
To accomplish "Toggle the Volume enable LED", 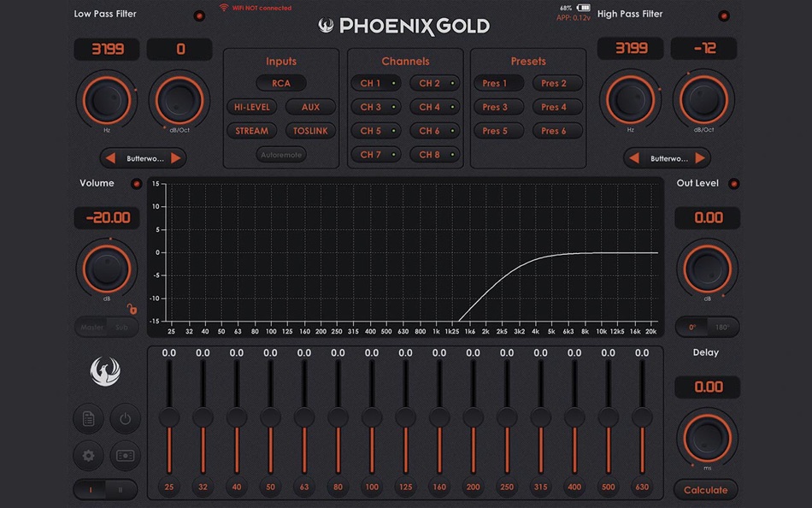I will tap(136, 184).
